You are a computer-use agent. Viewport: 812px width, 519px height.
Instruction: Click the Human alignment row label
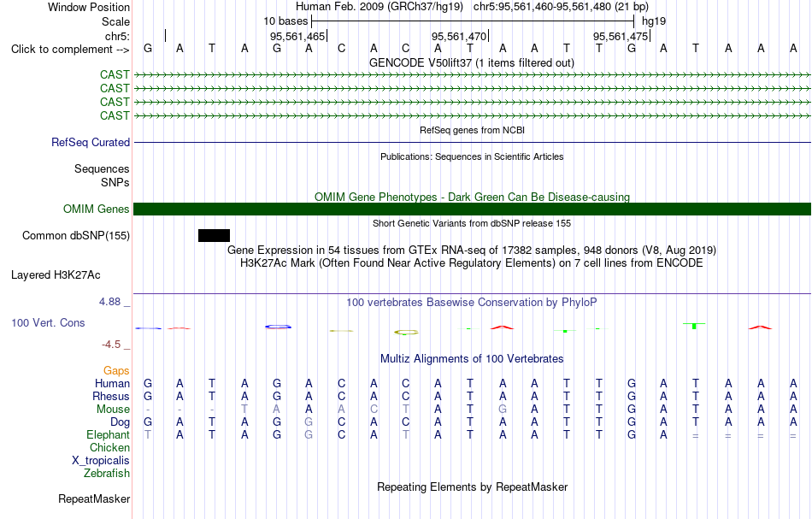(x=112, y=384)
